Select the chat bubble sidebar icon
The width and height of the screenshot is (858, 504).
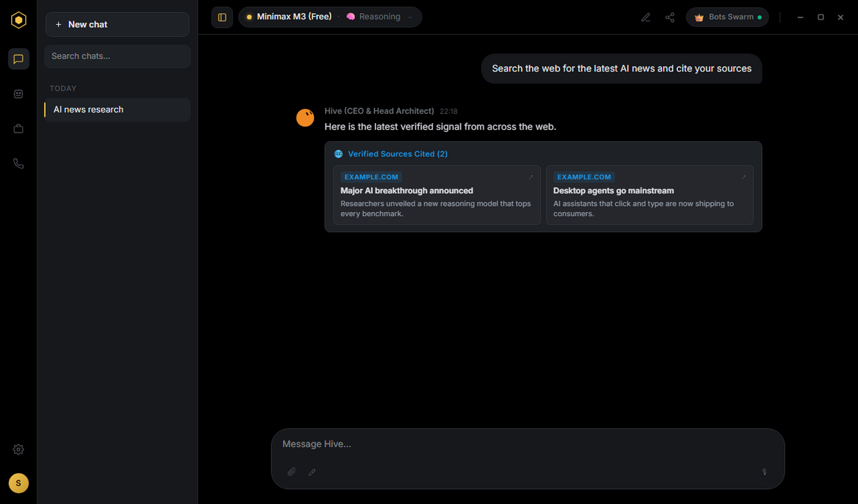point(18,59)
